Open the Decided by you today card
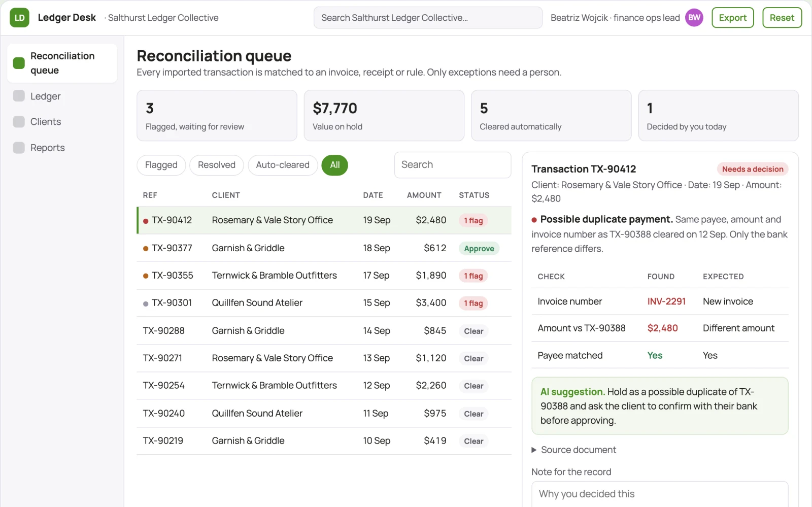Image resolution: width=812 pixels, height=507 pixels. point(719,116)
